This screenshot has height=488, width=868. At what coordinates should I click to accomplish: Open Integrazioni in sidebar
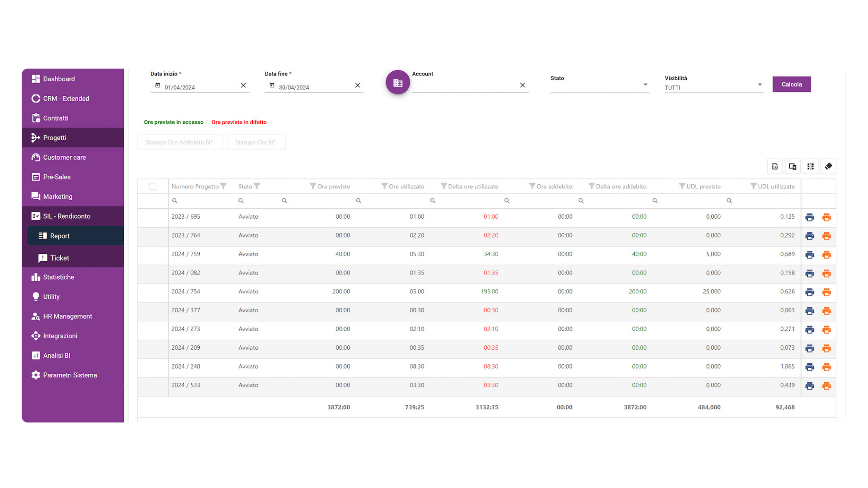pyautogui.click(x=73, y=336)
